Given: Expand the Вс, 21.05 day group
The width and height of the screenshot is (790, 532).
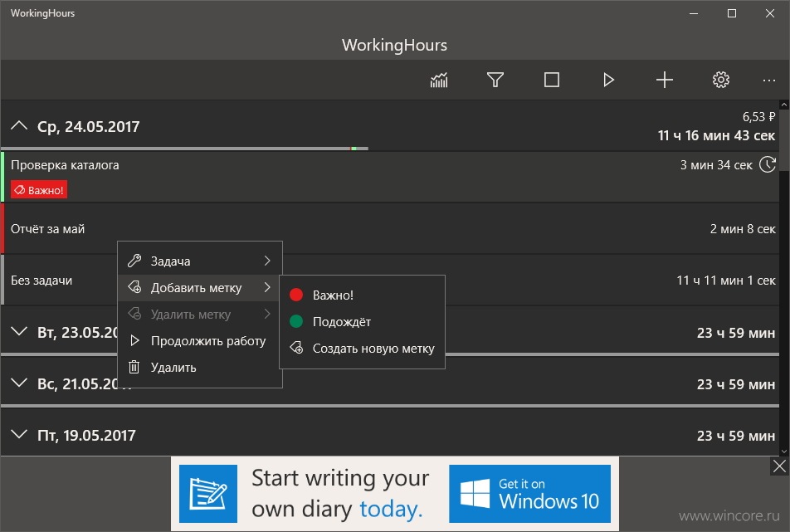Looking at the screenshot, I should 19,383.
